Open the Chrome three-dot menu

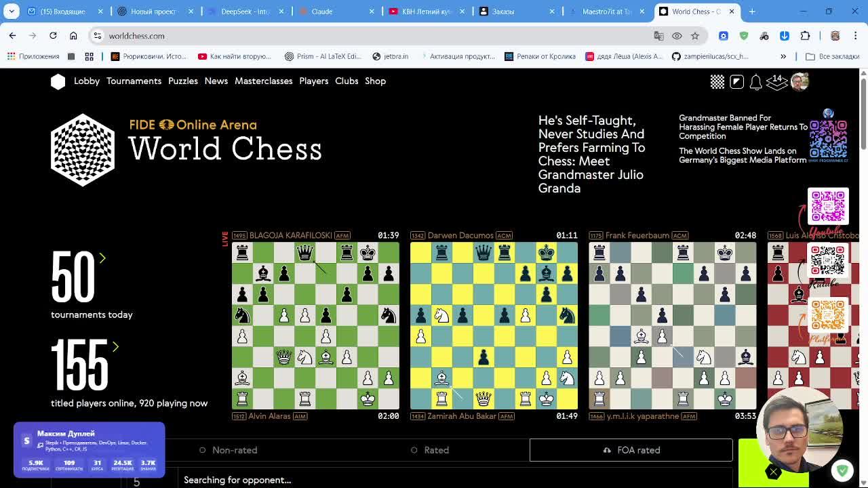(x=856, y=36)
